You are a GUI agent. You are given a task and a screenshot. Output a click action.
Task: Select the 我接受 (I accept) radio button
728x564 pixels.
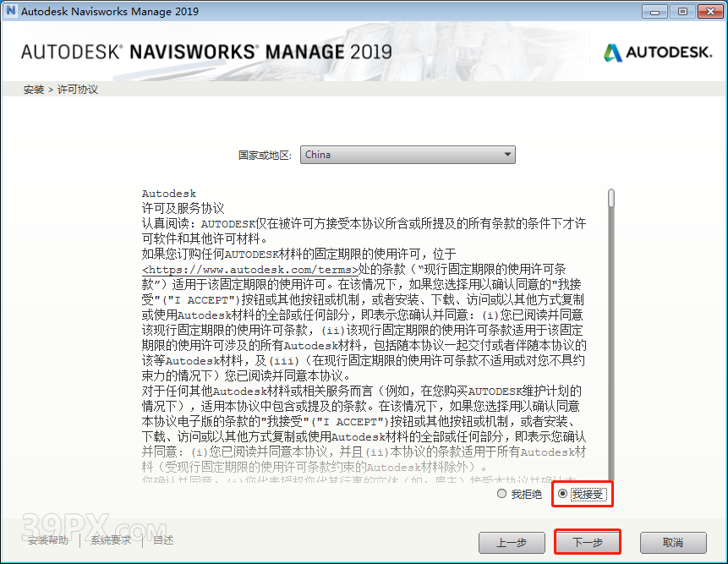coord(563,494)
